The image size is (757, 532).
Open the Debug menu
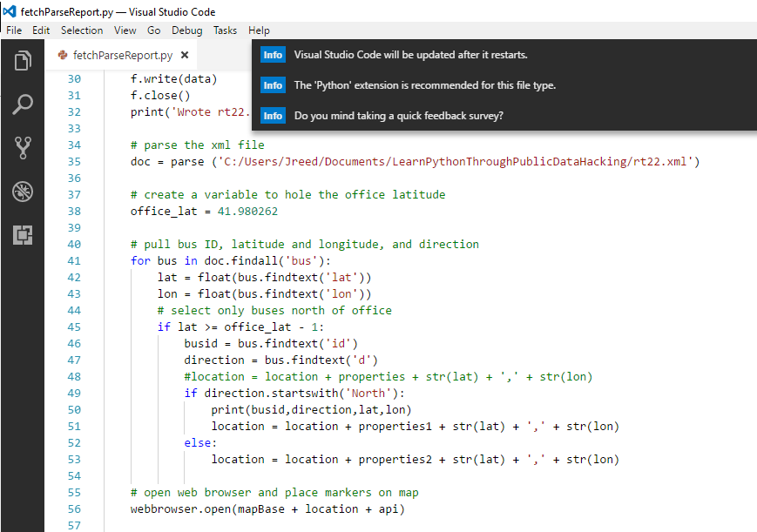coord(187,30)
